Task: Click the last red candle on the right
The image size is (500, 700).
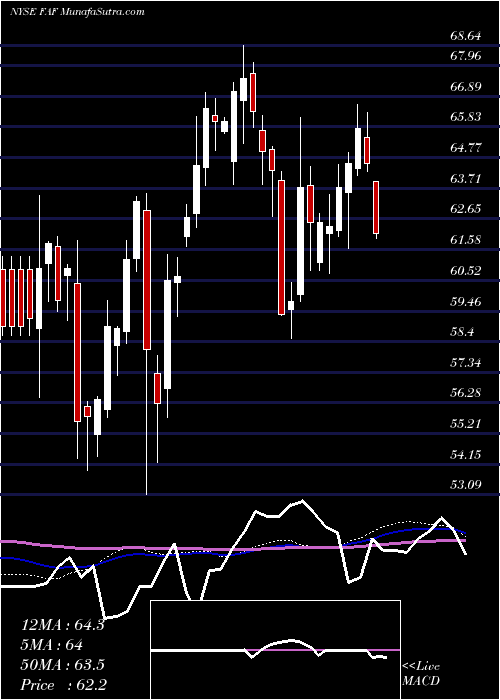Action: [376, 208]
